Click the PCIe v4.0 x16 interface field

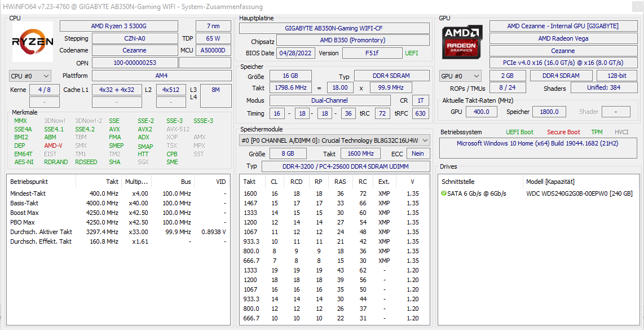[563, 63]
